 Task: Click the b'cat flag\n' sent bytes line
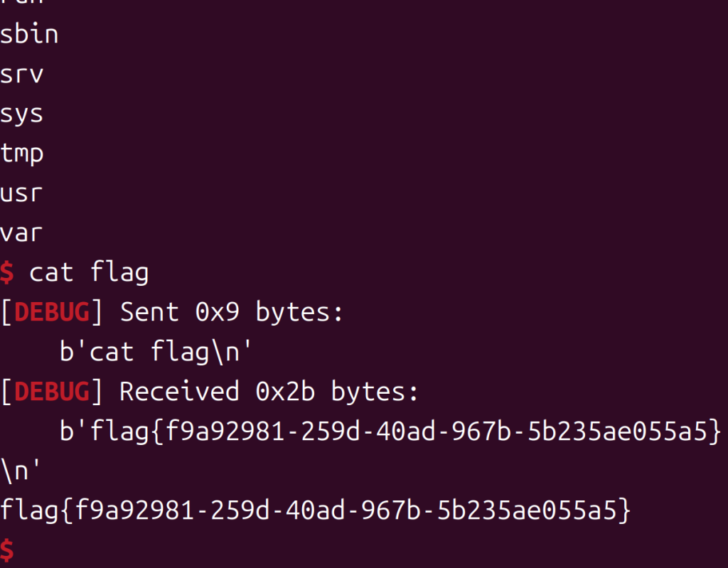point(156,352)
